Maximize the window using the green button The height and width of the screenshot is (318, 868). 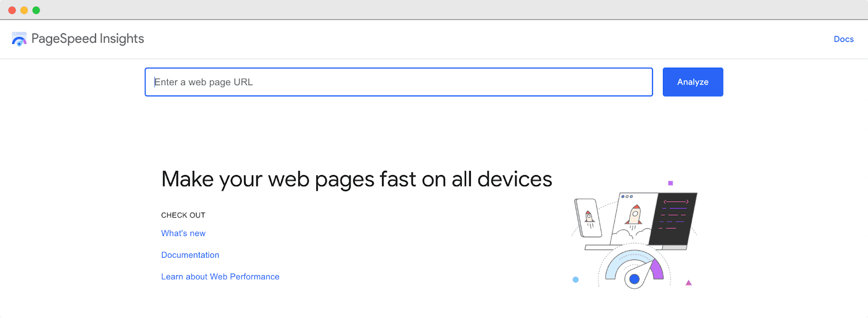[36, 10]
